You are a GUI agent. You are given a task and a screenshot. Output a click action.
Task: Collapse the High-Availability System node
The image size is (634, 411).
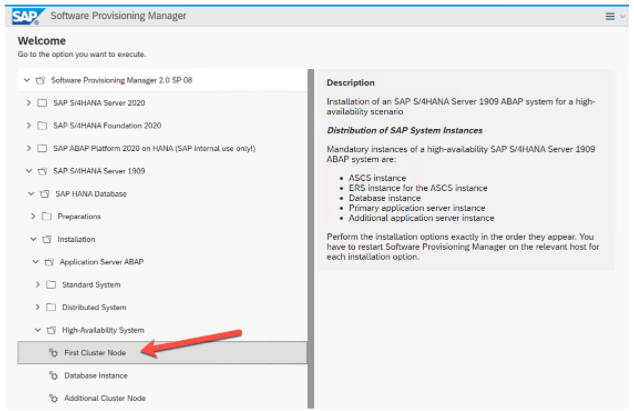(38, 330)
